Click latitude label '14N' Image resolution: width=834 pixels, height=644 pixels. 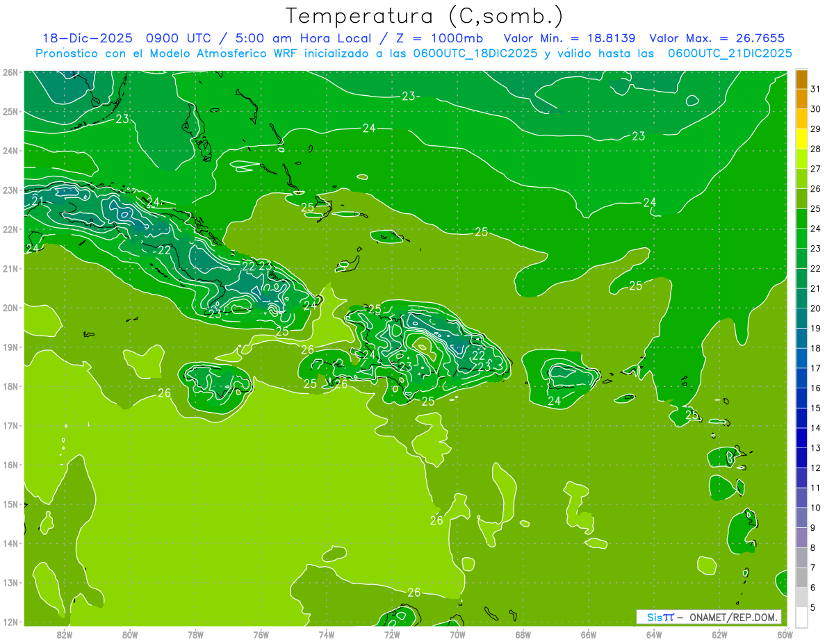(10, 543)
